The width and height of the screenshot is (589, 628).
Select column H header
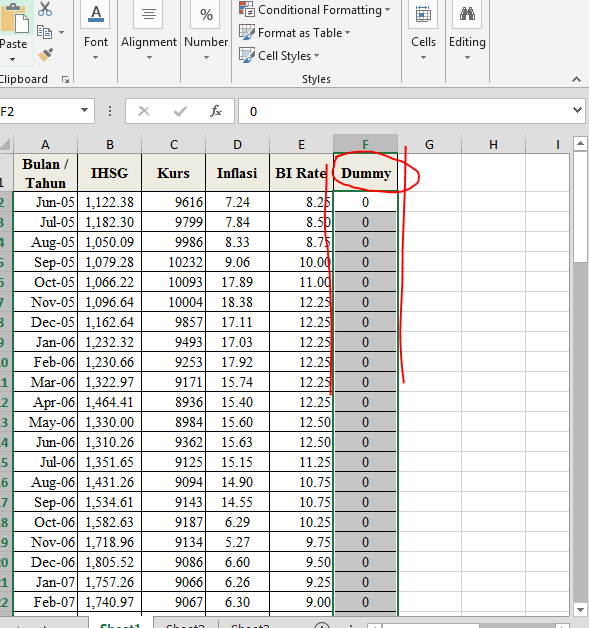493,145
